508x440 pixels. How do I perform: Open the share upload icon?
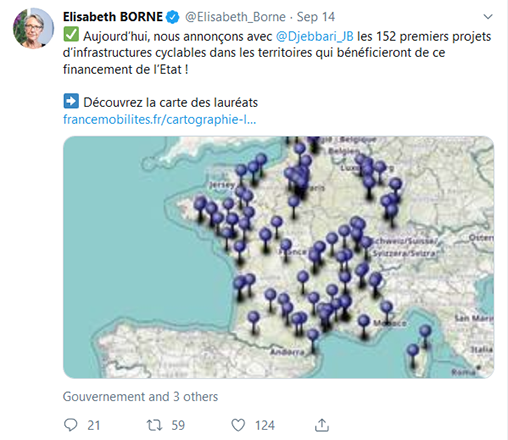pos(322,425)
